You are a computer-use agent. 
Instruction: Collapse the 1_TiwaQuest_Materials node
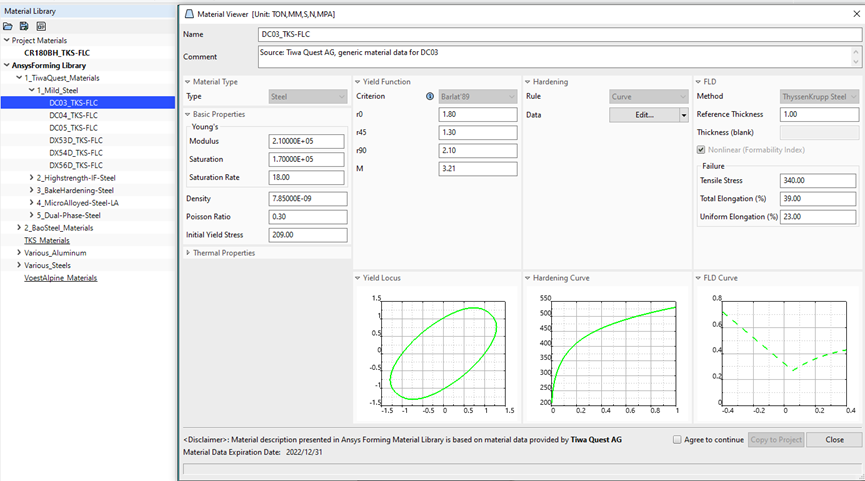pyautogui.click(x=19, y=78)
